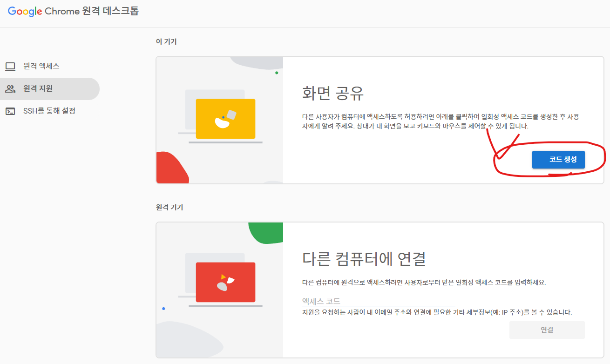Viewport: 610px width, 364px height.
Task: Click the 다른 컴퓨터에 연결 heading
Action: coord(364,258)
